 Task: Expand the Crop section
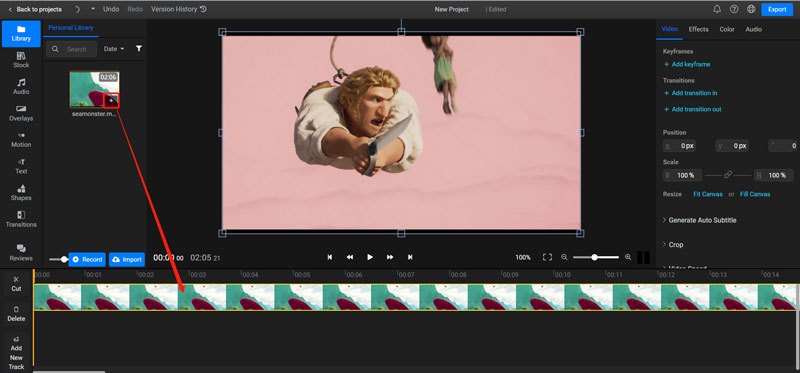(672, 244)
